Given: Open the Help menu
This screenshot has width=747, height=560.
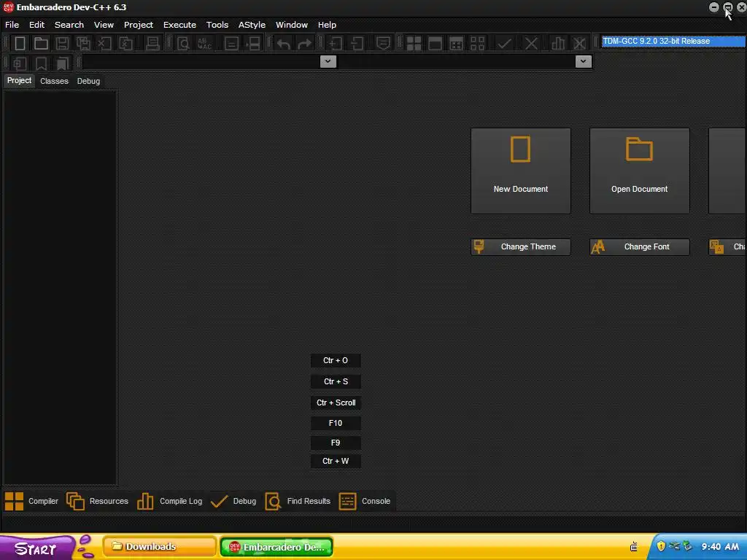Looking at the screenshot, I should point(327,25).
